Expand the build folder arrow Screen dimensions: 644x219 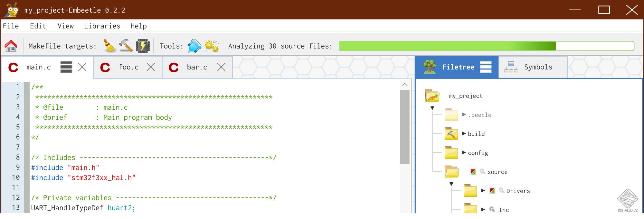point(464,133)
